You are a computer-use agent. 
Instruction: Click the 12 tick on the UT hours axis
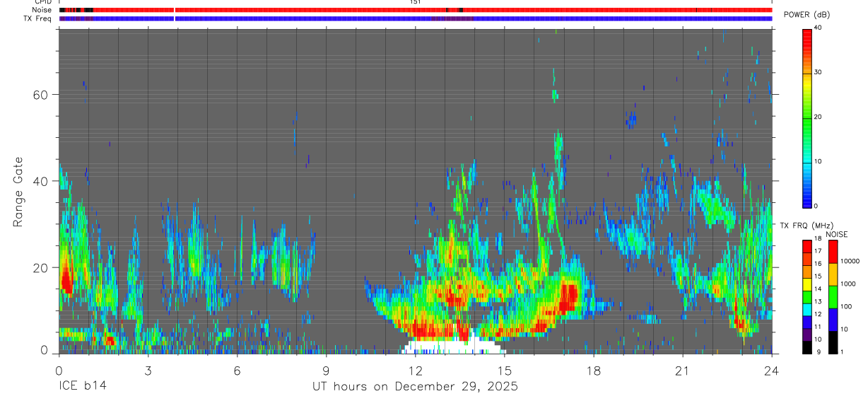click(416, 370)
